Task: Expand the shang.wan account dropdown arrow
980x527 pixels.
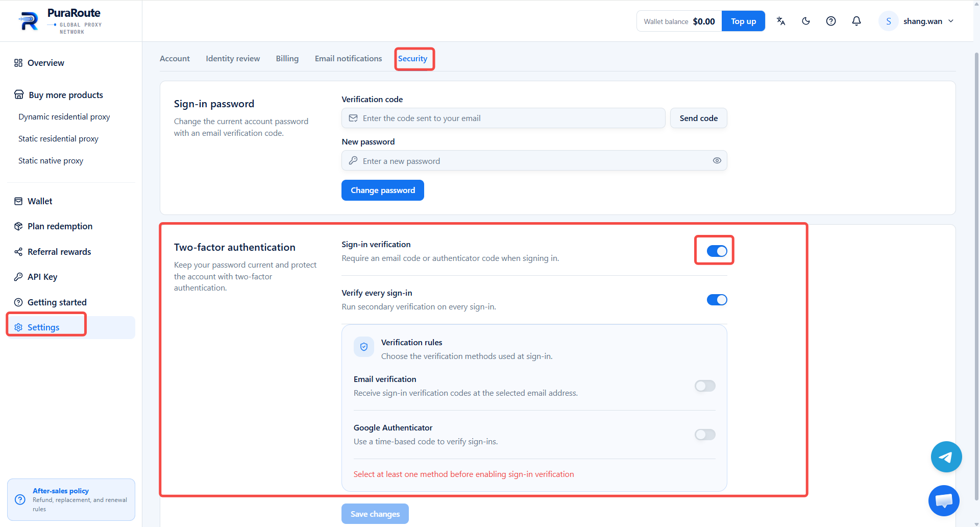Action: click(951, 21)
